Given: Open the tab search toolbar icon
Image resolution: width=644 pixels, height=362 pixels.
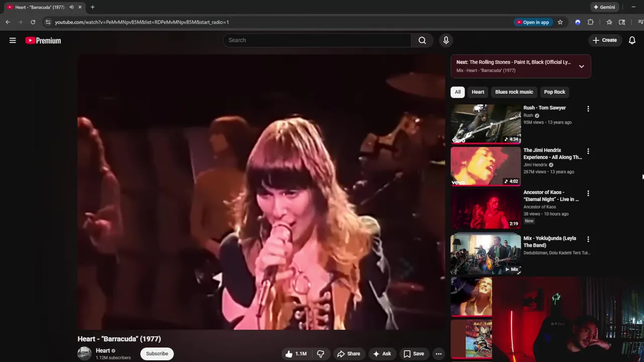Looking at the screenshot, I should (x=622, y=22).
